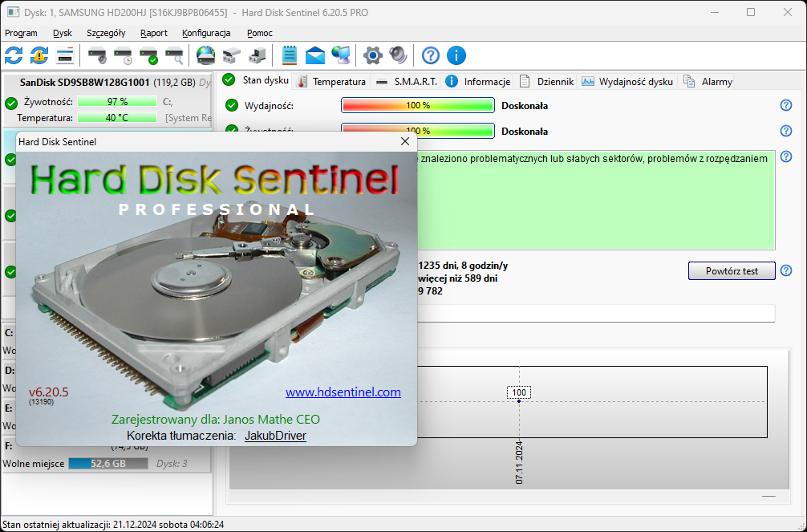This screenshot has height=532, width=807.
Task: Open the Pomoc menu
Action: pyautogui.click(x=259, y=33)
